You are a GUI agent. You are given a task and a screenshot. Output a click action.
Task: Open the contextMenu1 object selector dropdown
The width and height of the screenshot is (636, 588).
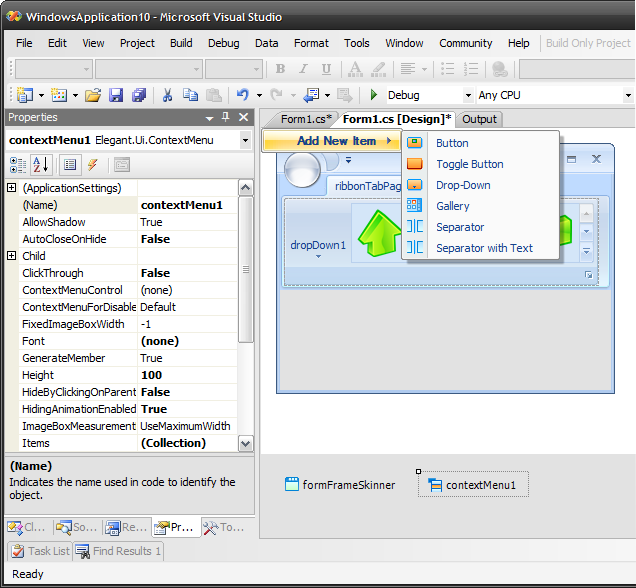pyautogui.click(x=245, y=141)
